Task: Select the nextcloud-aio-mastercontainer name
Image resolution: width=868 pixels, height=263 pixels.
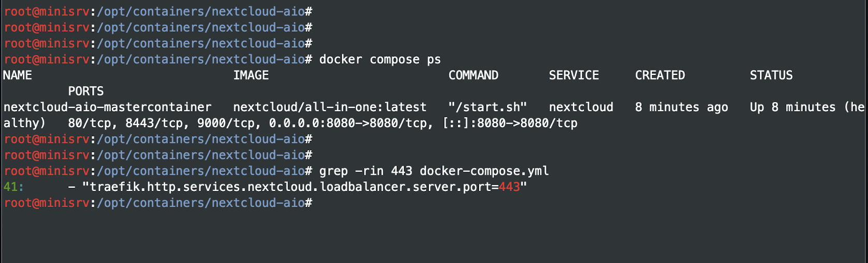Action: [x=108, y=108]
